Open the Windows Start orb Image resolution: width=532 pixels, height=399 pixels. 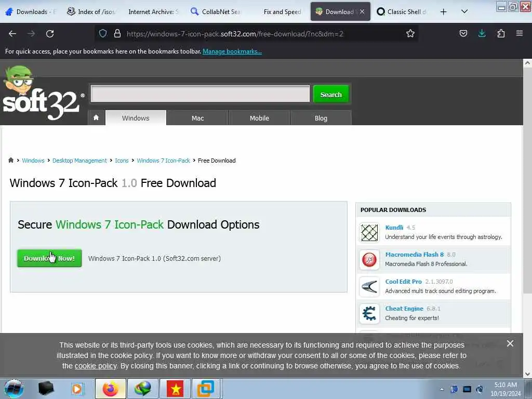tap(14, 389)
